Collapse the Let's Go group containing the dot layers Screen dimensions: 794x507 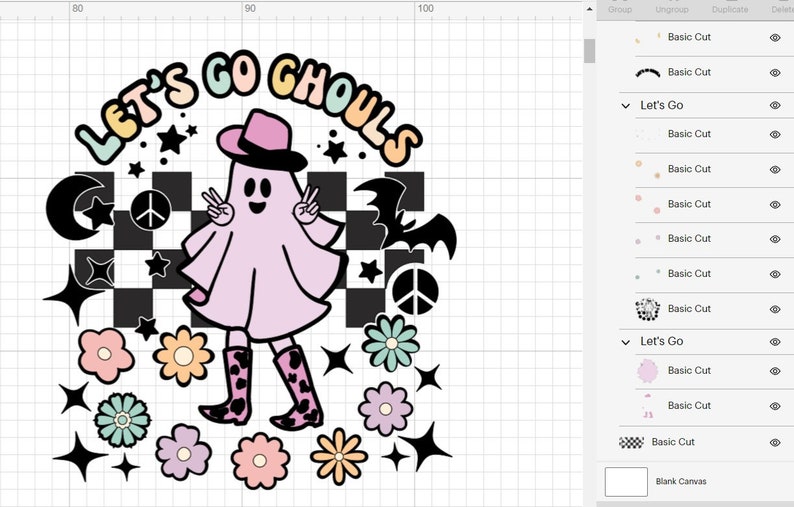point(626,106)
